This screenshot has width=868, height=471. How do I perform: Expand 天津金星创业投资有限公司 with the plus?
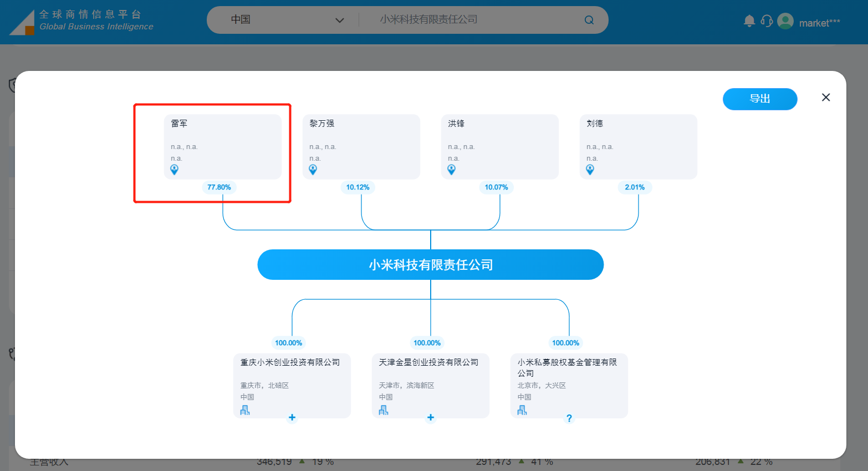(431, 418)
